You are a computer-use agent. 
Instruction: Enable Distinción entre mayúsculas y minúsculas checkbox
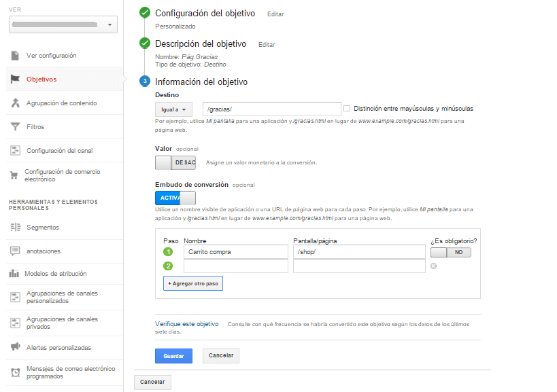point(347,109)
